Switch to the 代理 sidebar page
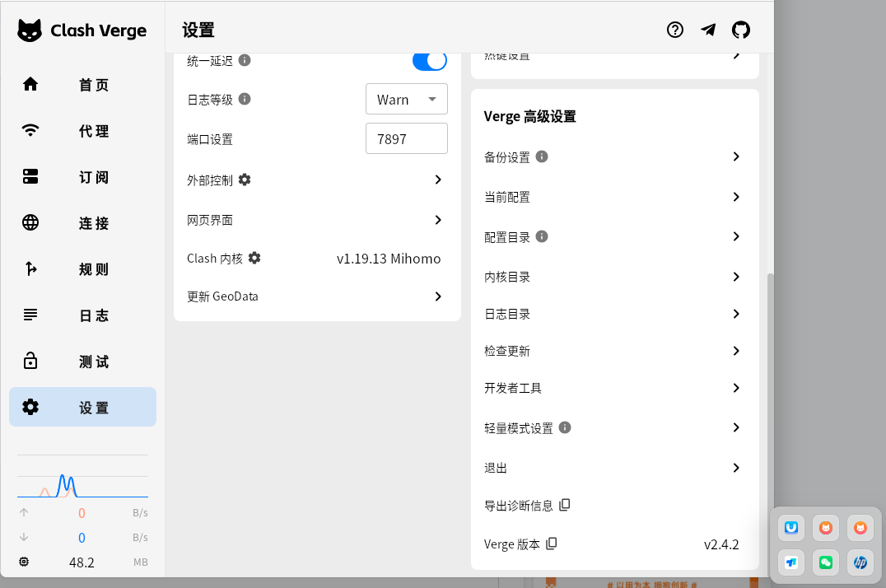The image size is (886, 588). click(82, 131)
